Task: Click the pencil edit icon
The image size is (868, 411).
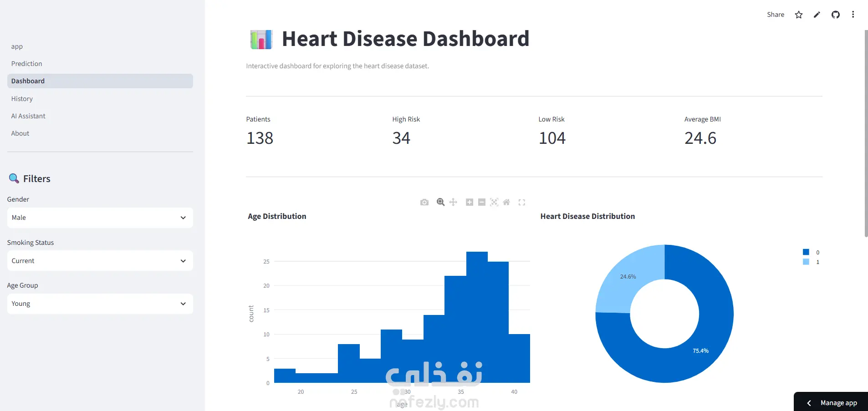Action: coord(817,15)
